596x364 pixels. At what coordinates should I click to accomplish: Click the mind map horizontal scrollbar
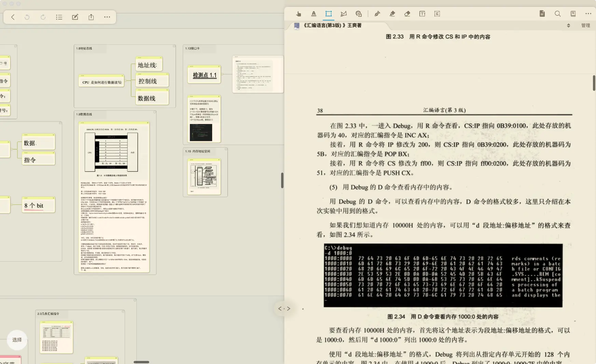coord(141,362)
